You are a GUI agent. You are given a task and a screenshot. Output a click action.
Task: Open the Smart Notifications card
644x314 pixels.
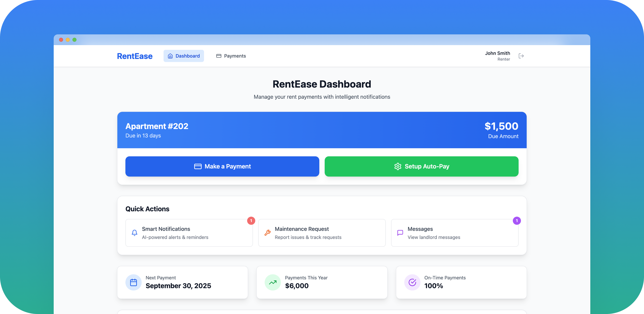coord(189,233)
